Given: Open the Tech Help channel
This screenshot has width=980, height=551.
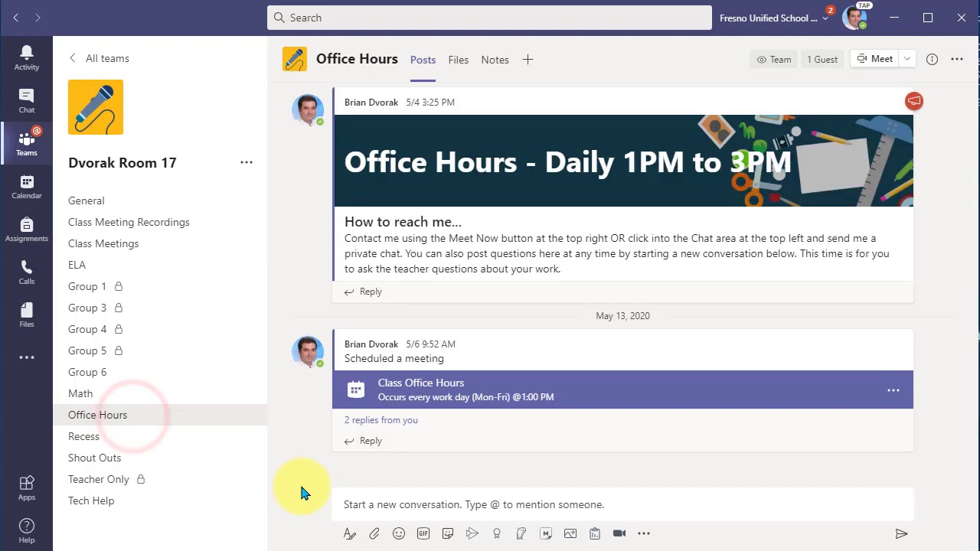Looking at the screenshot, I should click(91, 500).
